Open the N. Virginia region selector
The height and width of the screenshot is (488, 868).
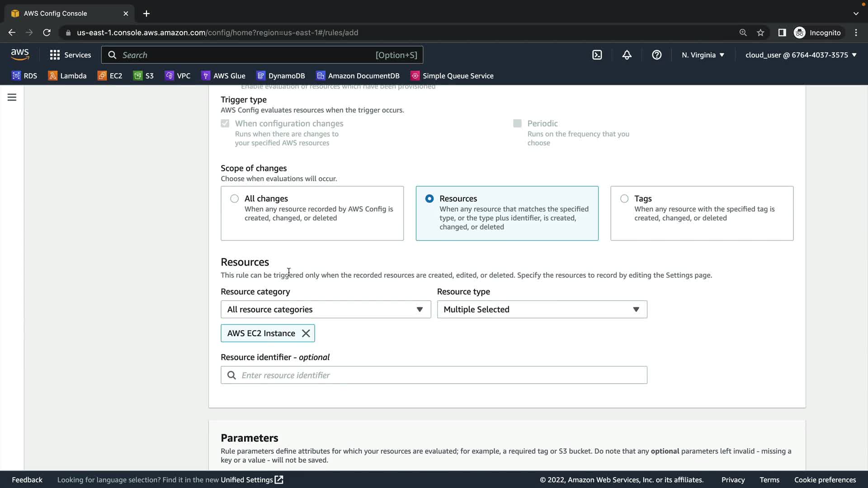pyautogui.click(x=703, y=55)
